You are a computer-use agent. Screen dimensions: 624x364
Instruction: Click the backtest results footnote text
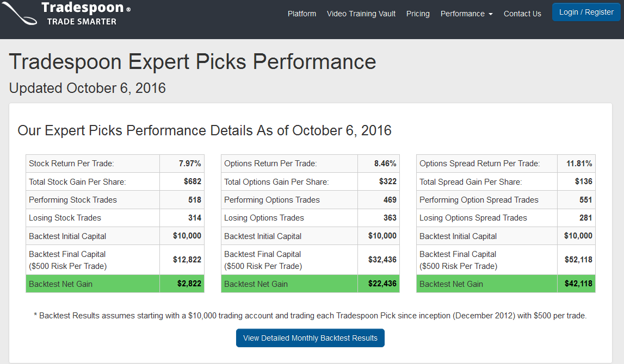click(x=310, y=316)
